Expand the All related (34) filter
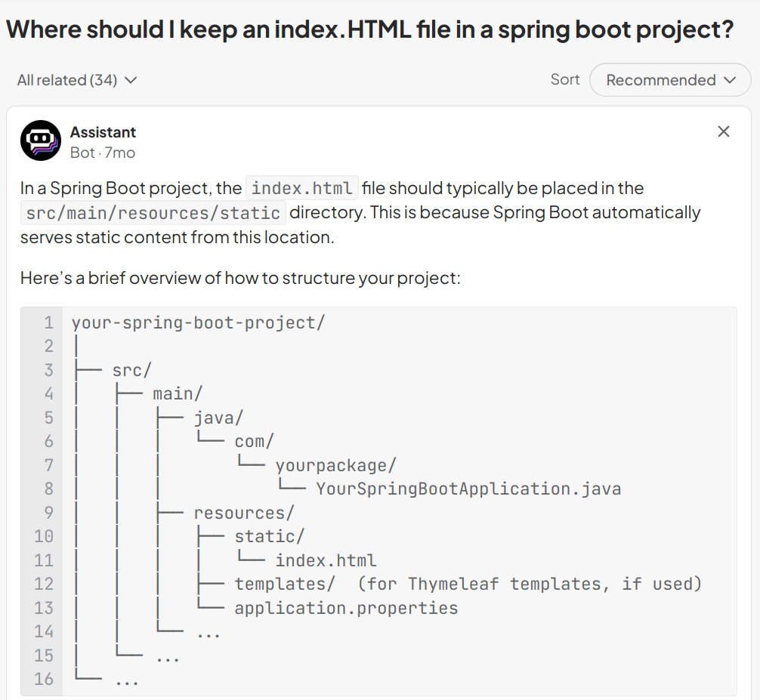The width and height of the screenshot is (760, 700). click(77, 80)
